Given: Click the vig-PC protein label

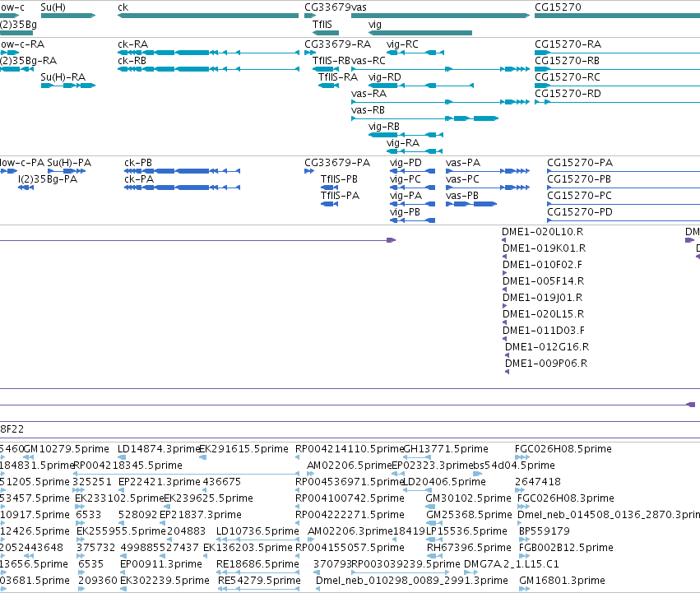Looking at the screenshot, I should (x=406, y=179).
